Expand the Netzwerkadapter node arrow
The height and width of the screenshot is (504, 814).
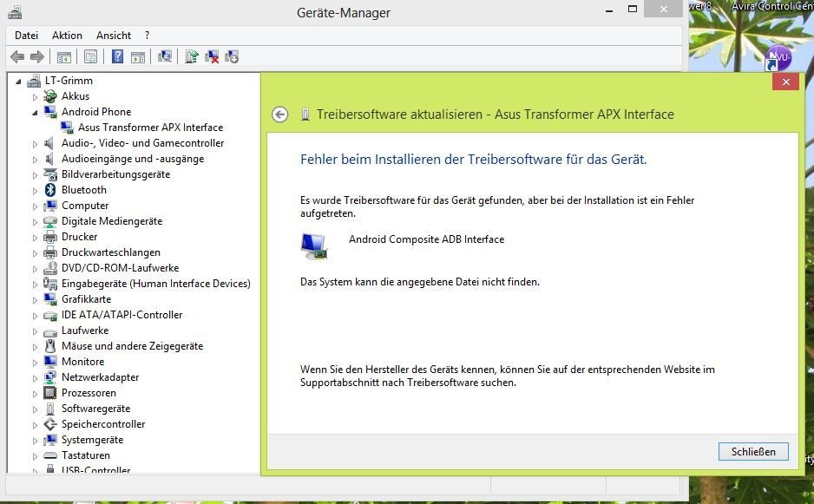coord(35,378)
